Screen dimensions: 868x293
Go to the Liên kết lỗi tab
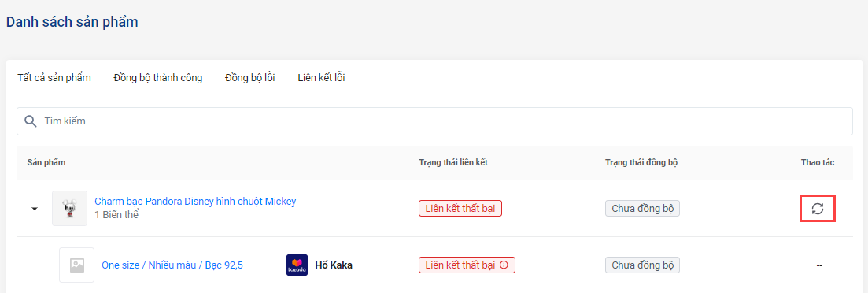321,77
